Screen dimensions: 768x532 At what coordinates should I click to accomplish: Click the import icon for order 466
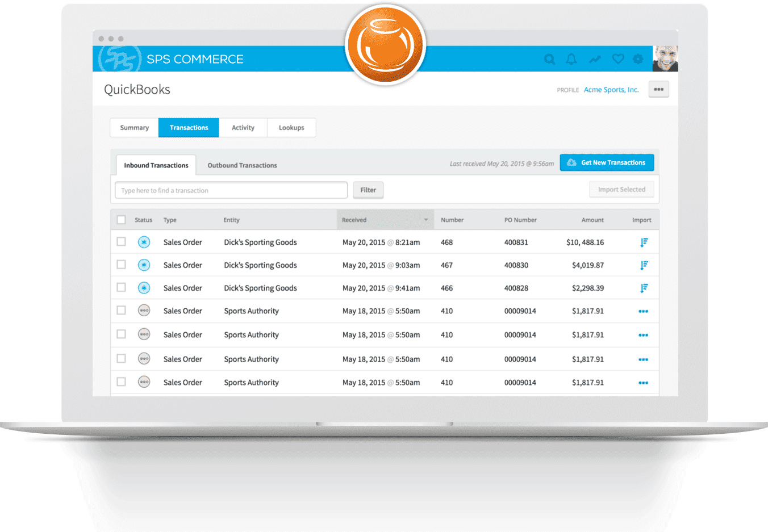[644, 288]
